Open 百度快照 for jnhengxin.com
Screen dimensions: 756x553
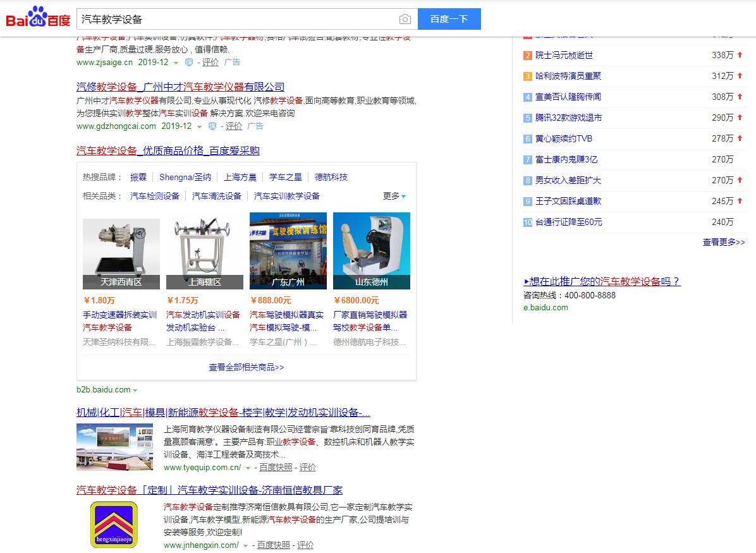coord(273,545)
